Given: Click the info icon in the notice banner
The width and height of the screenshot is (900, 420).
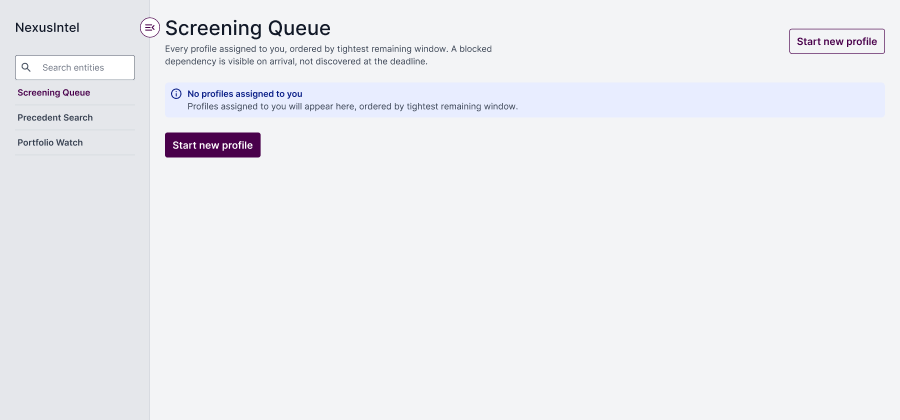Looking at the screenshot, I should click(176, 94).
